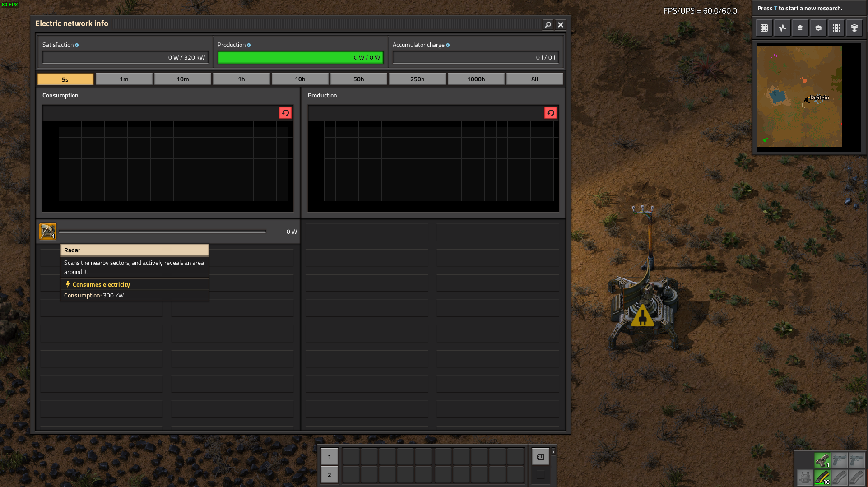Image resolution: width=868 pixels, height=487 pixels.
Task: Click the FPS/UPS counter text
Action: click(700, 11)
